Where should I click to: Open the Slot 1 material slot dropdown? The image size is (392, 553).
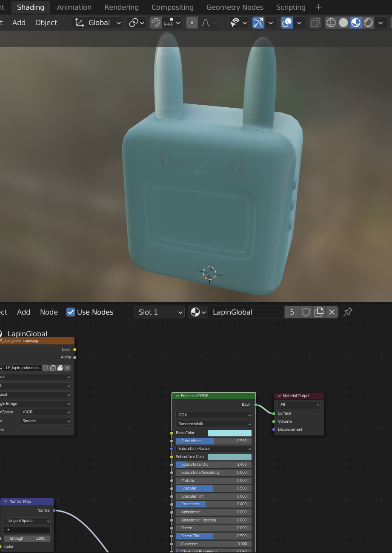[159, 312]
